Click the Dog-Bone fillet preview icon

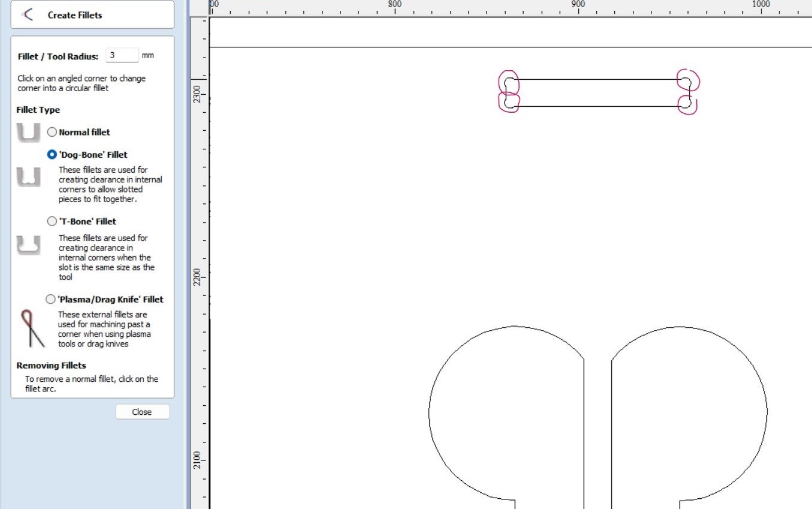pyautogui.click(x=29, y=177)
